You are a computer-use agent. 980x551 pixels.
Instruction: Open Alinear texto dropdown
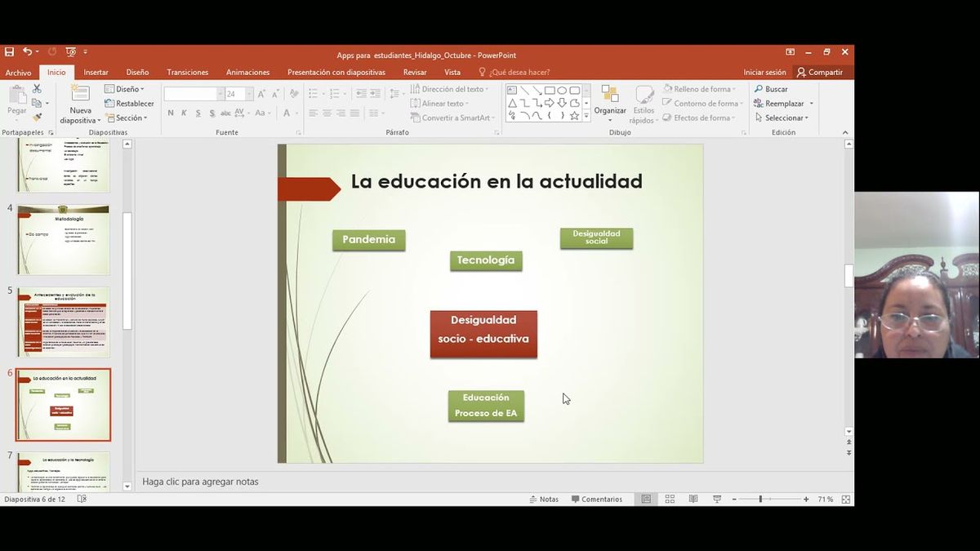pos(440,103)
